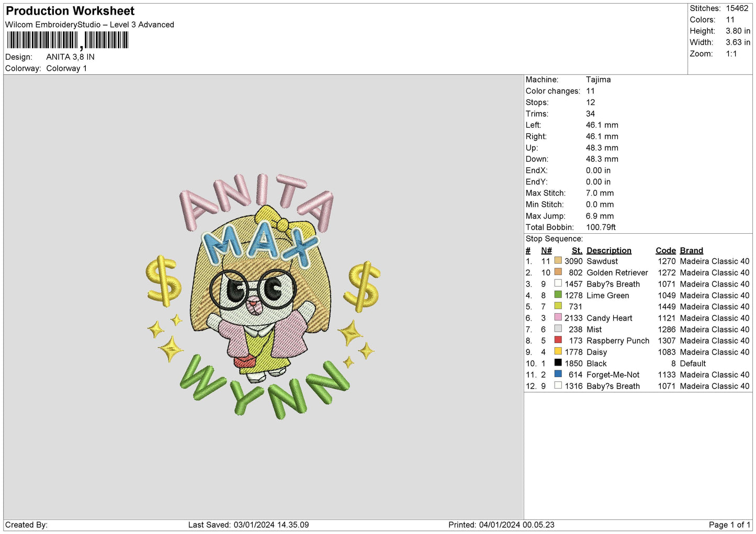Click the "EndY:" label
756x534 pixels.
click(536, 182)
